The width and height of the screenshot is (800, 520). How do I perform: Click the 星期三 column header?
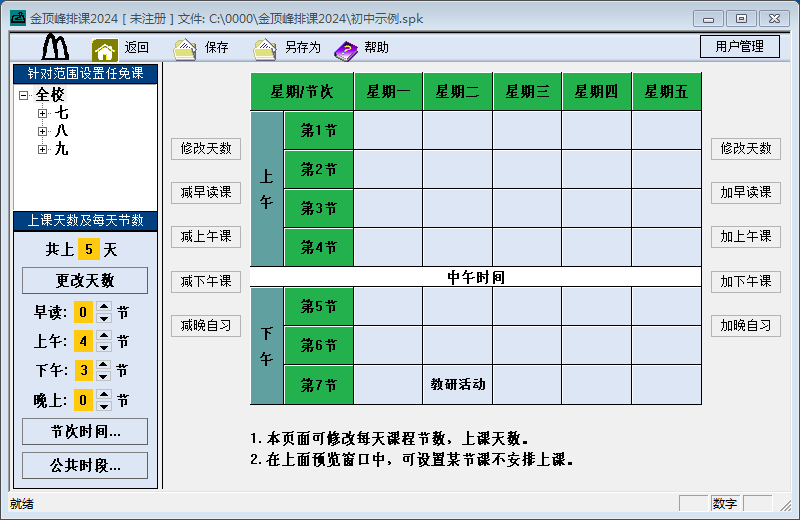click(x=527, y=92)
